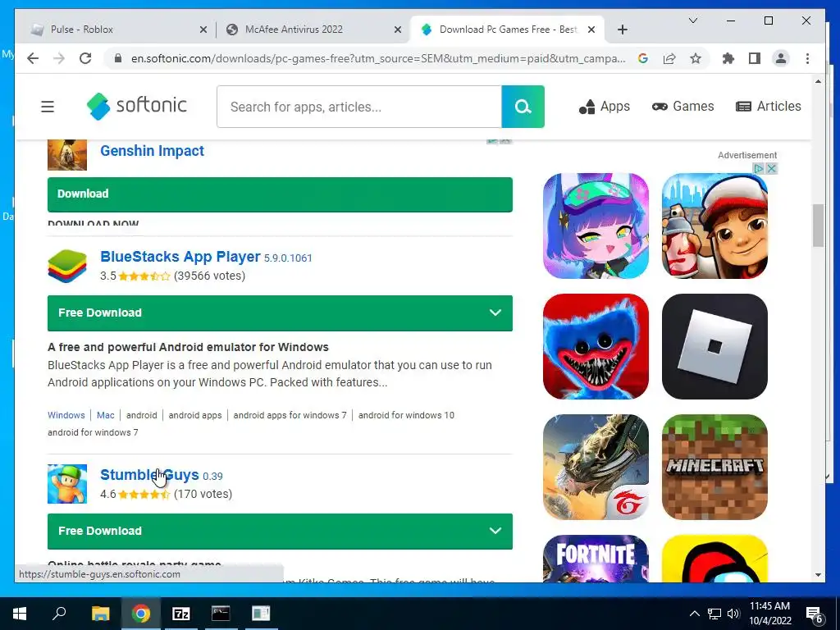Open the Chrome profile avatar

781,58
